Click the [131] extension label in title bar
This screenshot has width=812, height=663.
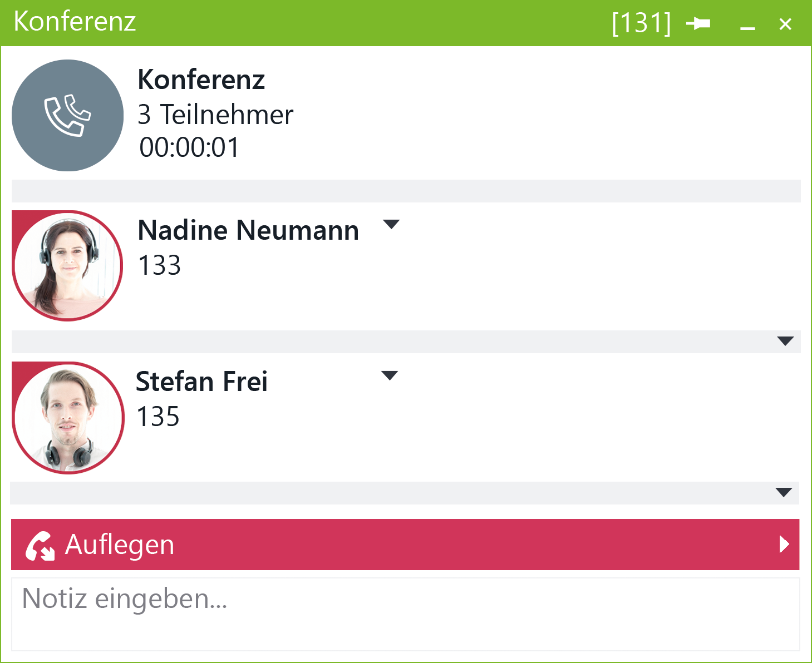coord(641,23)
